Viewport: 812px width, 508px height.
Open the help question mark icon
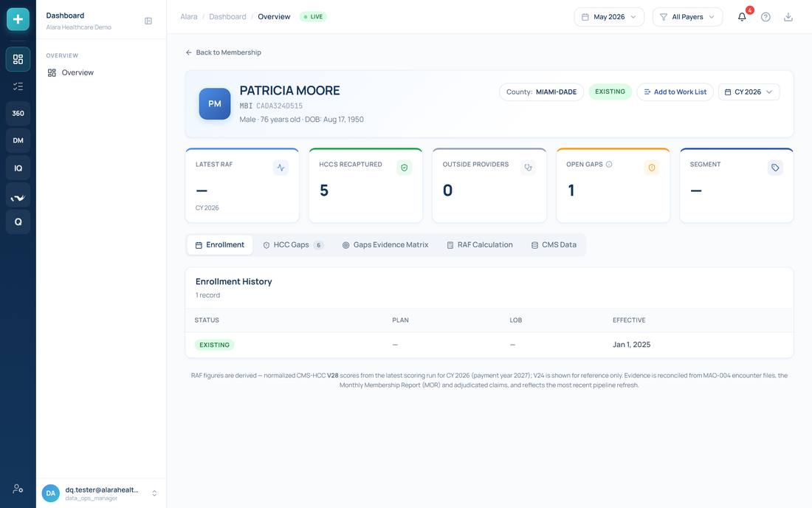click(x=765, y=16)
